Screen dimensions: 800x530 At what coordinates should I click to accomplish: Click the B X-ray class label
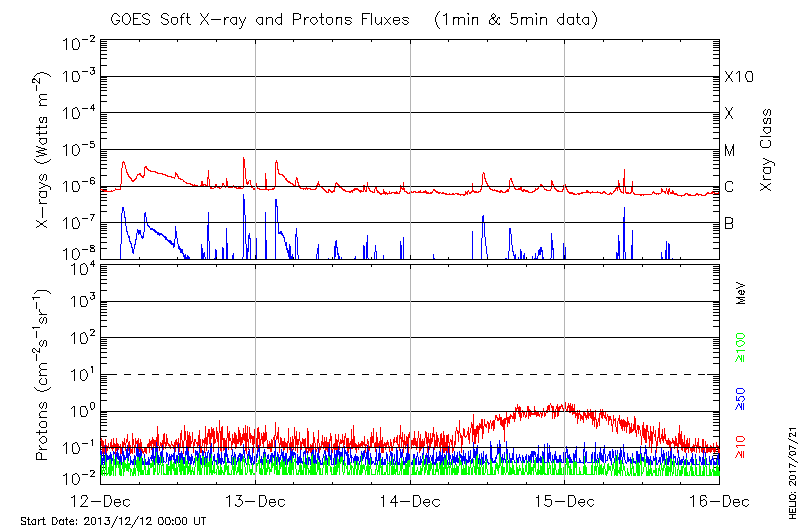pos(729,223)
